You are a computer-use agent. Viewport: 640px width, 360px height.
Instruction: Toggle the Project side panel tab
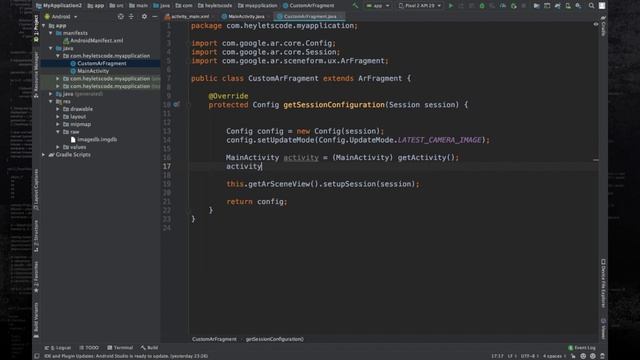pos(36,29)
